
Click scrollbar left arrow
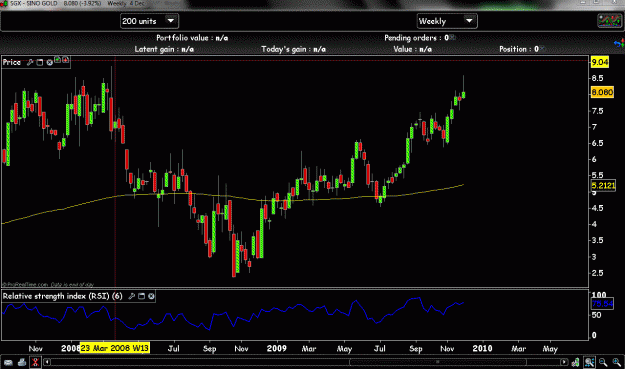(x=47, y=362)
